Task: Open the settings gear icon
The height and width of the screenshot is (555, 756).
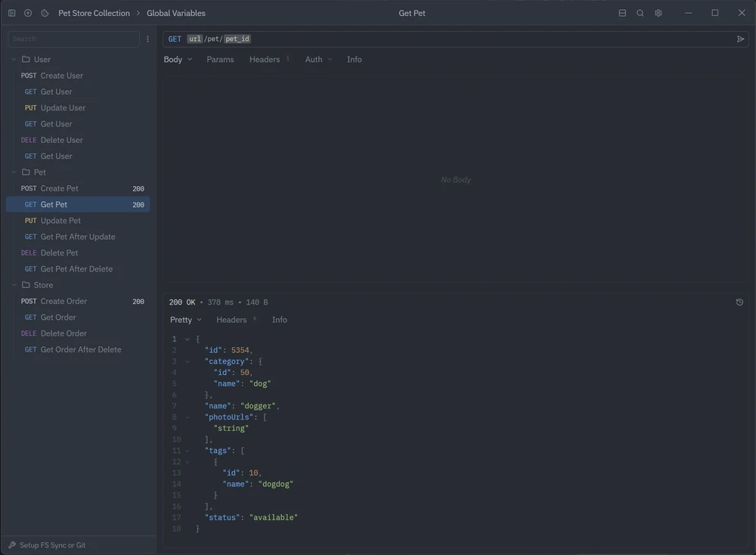Action: tap(658, 13)
